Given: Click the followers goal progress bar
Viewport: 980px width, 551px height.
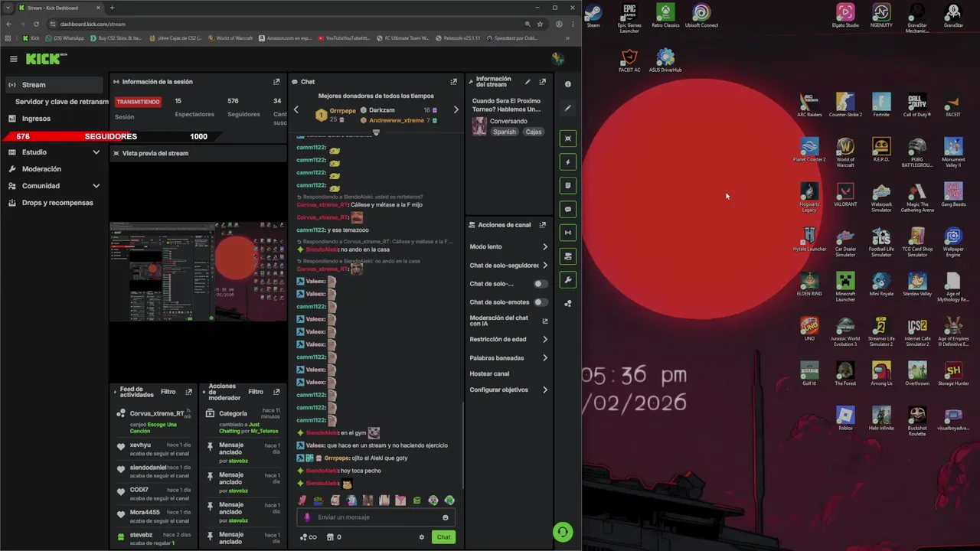Looking at the screenshot, I should pyautogui.click(x=113, y=136).
